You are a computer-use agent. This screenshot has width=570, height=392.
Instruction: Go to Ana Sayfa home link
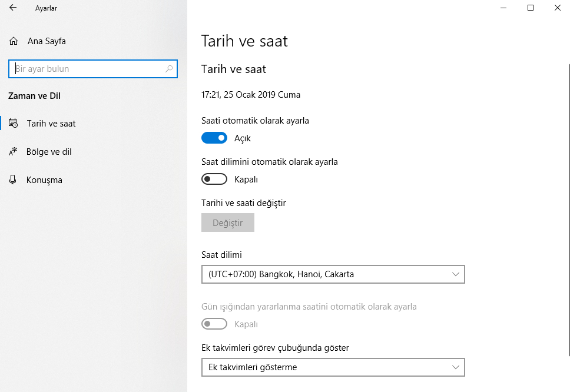(47, 41)
